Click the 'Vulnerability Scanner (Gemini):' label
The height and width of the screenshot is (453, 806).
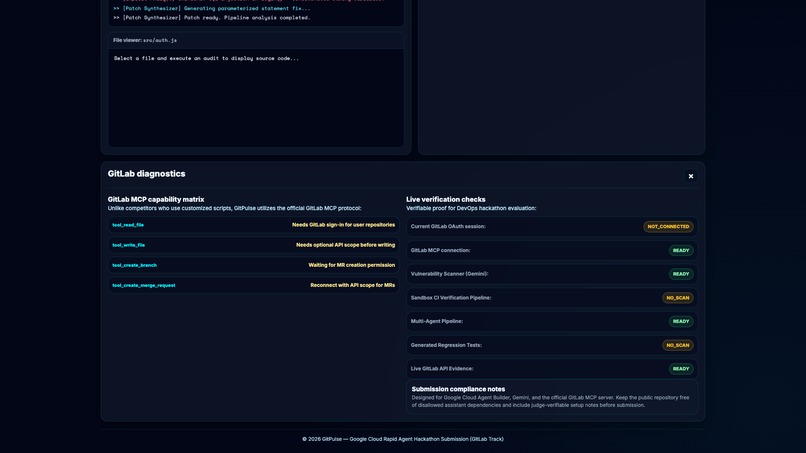point(449,274)
